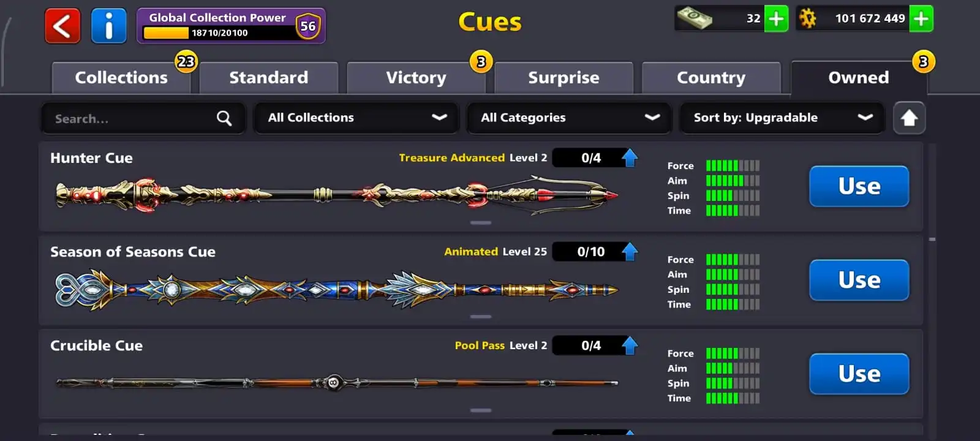Screen dimensions: 980x441
Task: Select the Season of Seasons Cue image
Action: point(337,289)
